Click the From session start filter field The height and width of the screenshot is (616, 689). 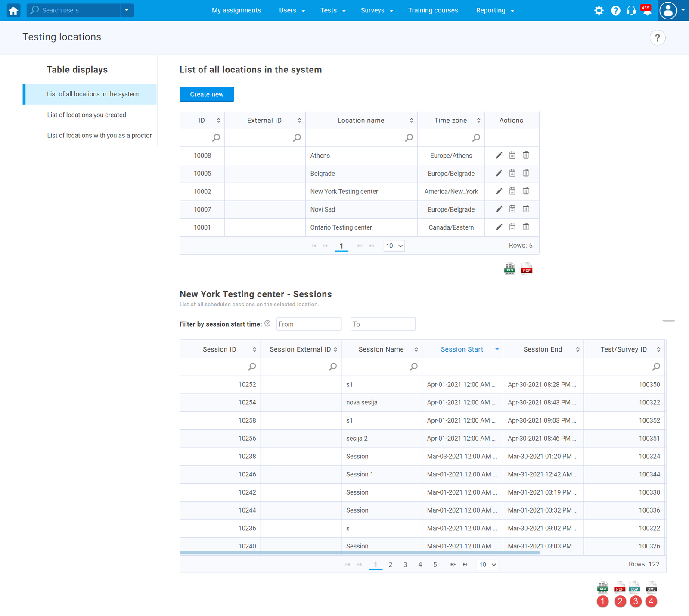point(309,324)
